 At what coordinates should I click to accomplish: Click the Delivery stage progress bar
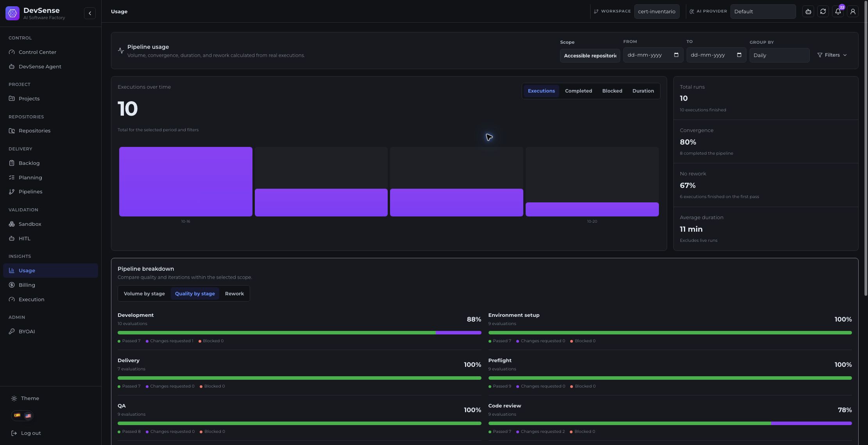point(299,378)
